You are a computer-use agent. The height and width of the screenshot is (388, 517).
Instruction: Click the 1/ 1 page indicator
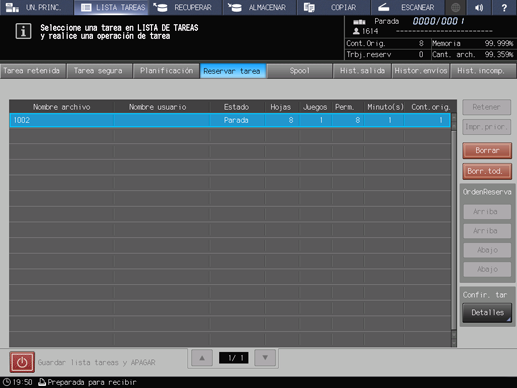233,358
